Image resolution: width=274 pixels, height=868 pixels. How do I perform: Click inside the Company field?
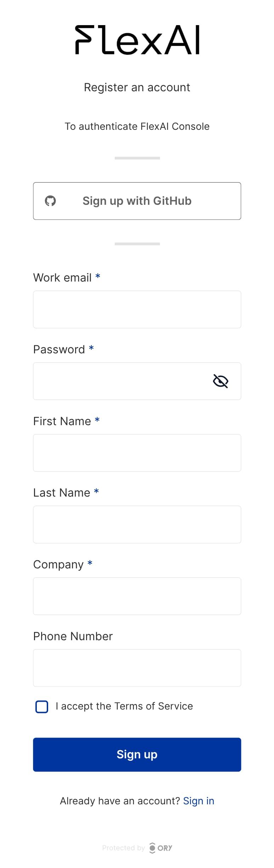[x=137, y=596]
